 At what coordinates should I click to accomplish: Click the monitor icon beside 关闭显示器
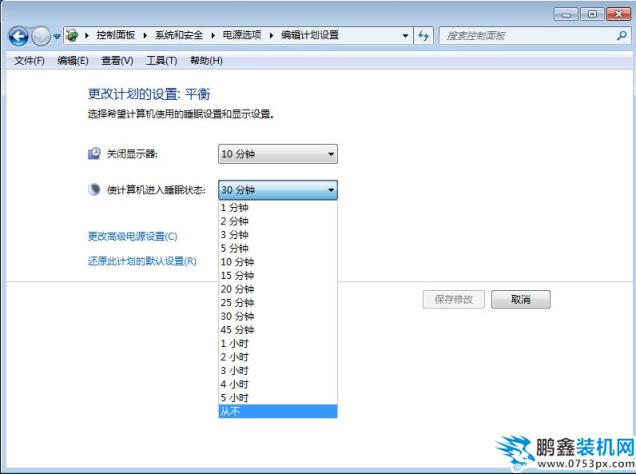coord(94,154)
